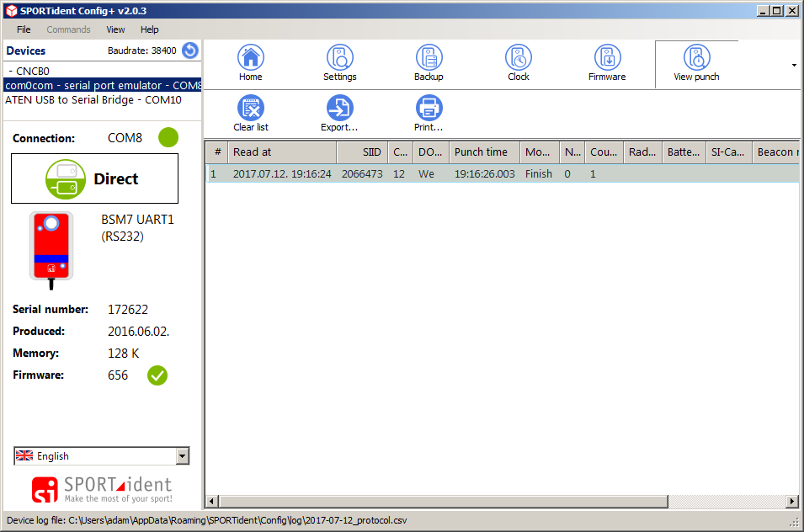Image resolution: width=804 pixels, height=532 pixels.
Task: Click the Cou... column header
Action: point(604,152)
